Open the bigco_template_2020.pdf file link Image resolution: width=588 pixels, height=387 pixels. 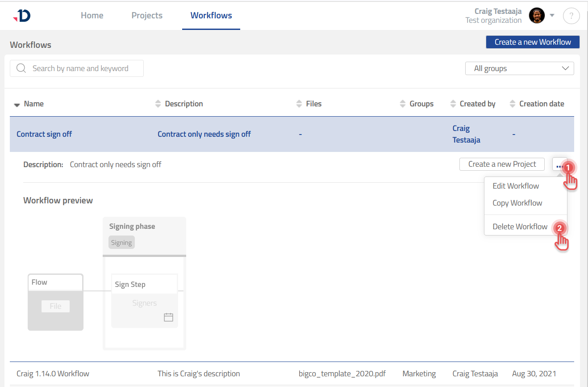[x=342, y=373]
